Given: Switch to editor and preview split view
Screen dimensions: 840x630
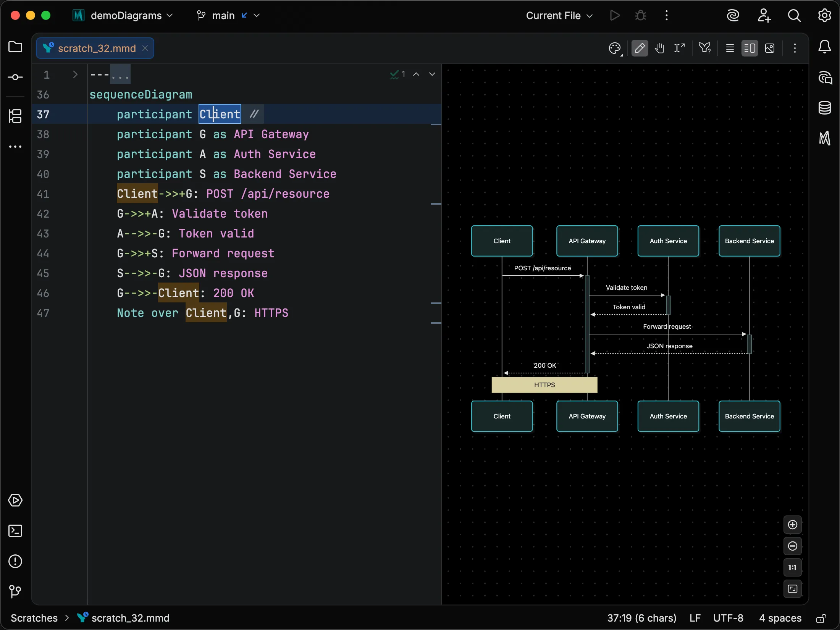Looking at the screenshot, I should 750,48.
